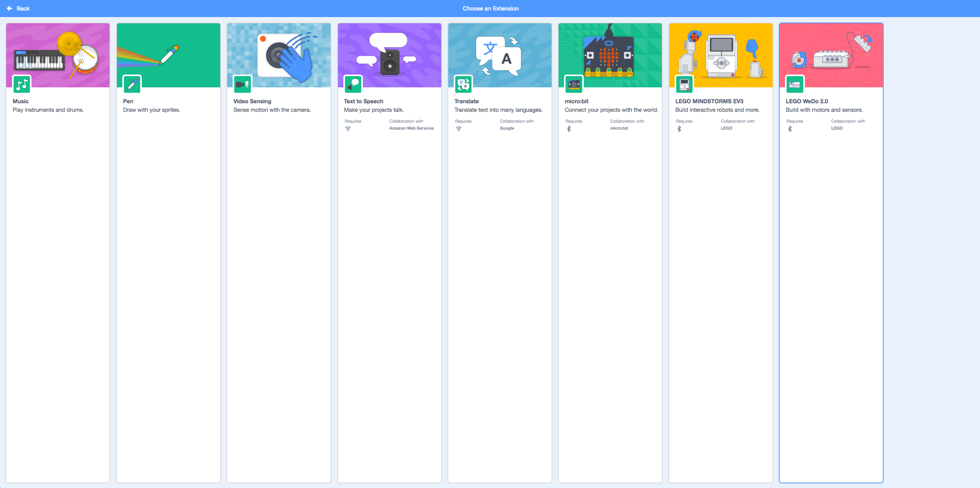980x488 pixels.
Task: Click the Music extension note icon
Action: click(x=22, y=84)
